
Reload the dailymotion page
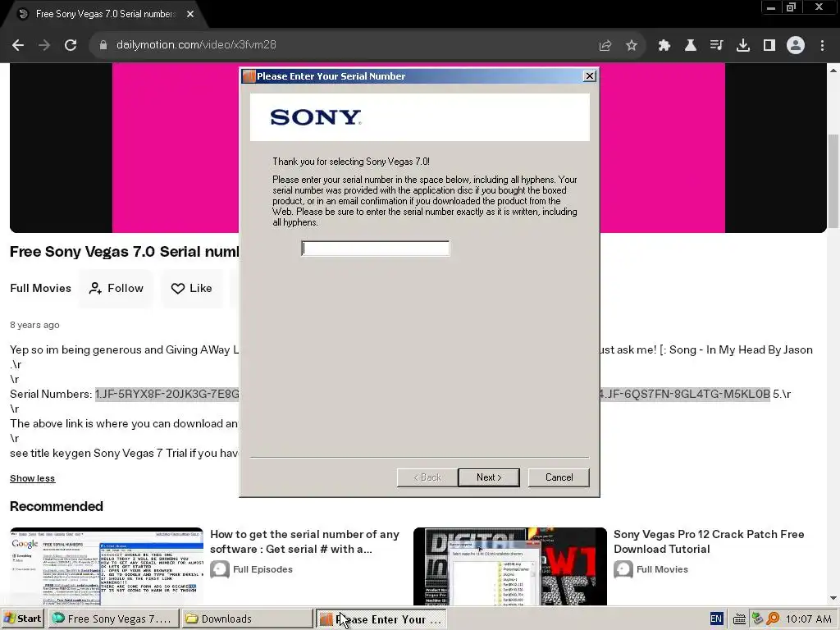point(71,45)
